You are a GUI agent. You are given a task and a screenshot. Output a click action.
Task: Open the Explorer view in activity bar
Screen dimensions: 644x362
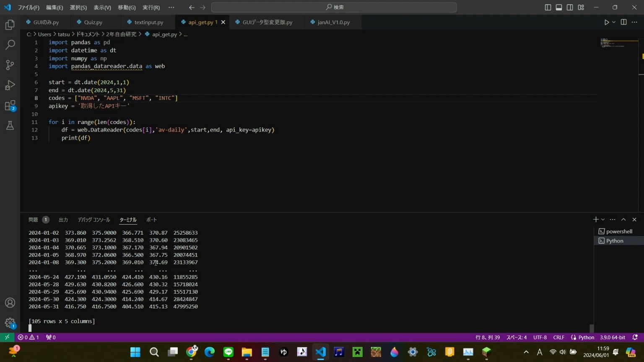click(x=10, y=25)
